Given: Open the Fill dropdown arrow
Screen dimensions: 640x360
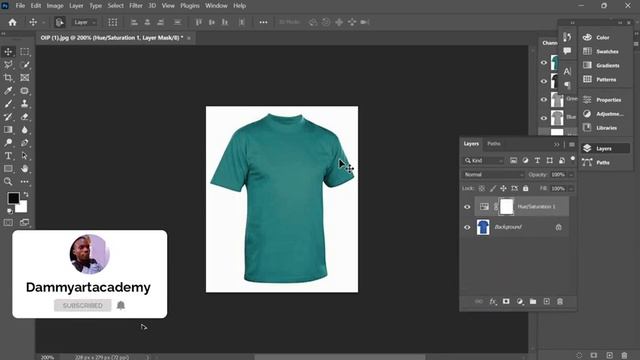Looking at the screenshot, I should [571, 189].
